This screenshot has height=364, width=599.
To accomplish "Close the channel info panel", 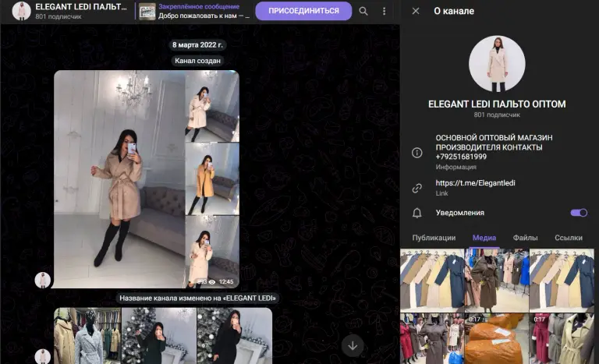I will [416, 11].
